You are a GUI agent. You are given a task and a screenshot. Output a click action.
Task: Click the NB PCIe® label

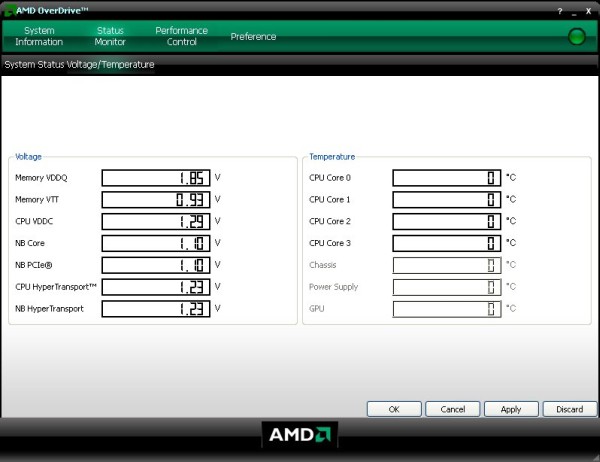[34, 265]
